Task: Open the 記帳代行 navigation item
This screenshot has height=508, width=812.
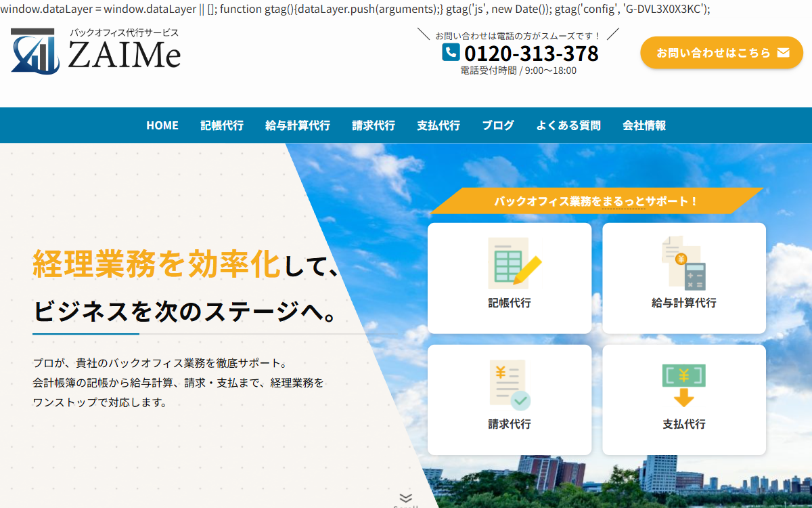Action: click(x=222, y=125)
